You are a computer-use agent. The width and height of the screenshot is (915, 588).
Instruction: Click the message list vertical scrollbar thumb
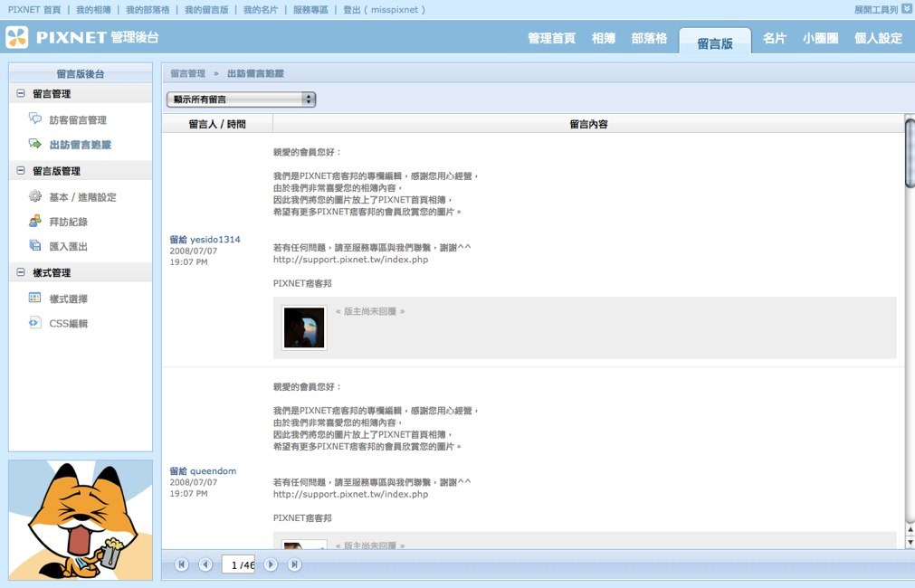pos(910,153)
